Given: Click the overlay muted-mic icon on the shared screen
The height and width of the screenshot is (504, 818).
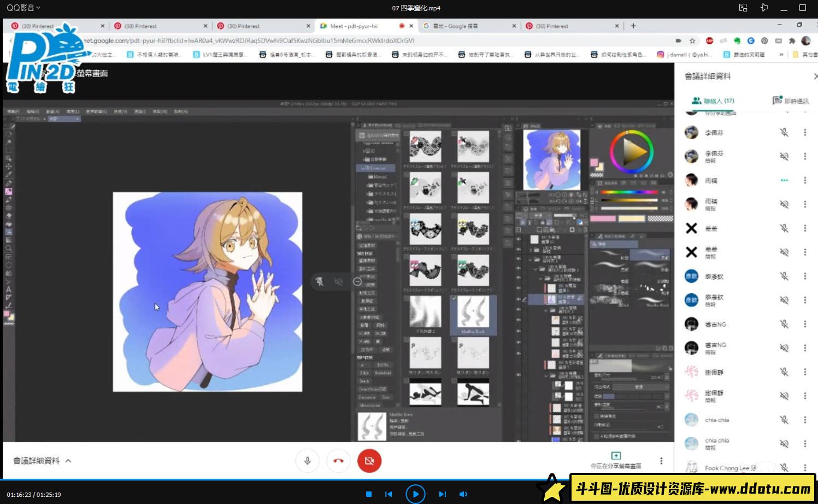Looking at the screenshot, I should [x=339, y=281].
